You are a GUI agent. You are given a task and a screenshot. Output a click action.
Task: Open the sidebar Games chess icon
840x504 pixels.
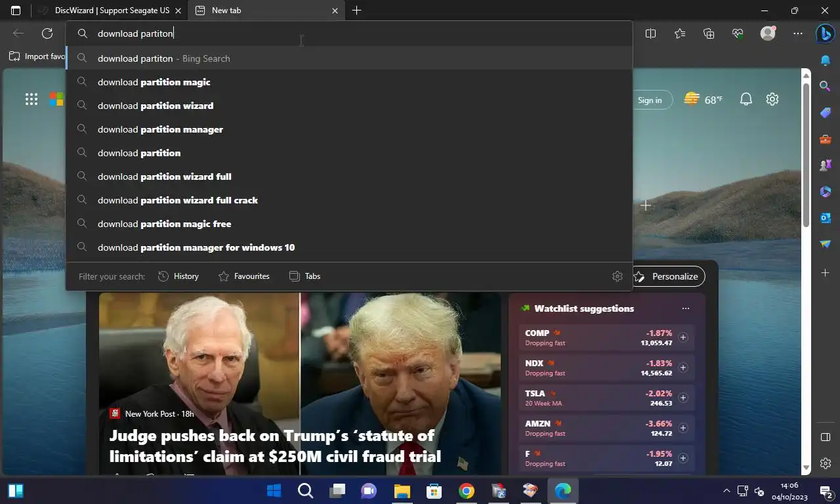pyautogui.click(x=826, y=165)
